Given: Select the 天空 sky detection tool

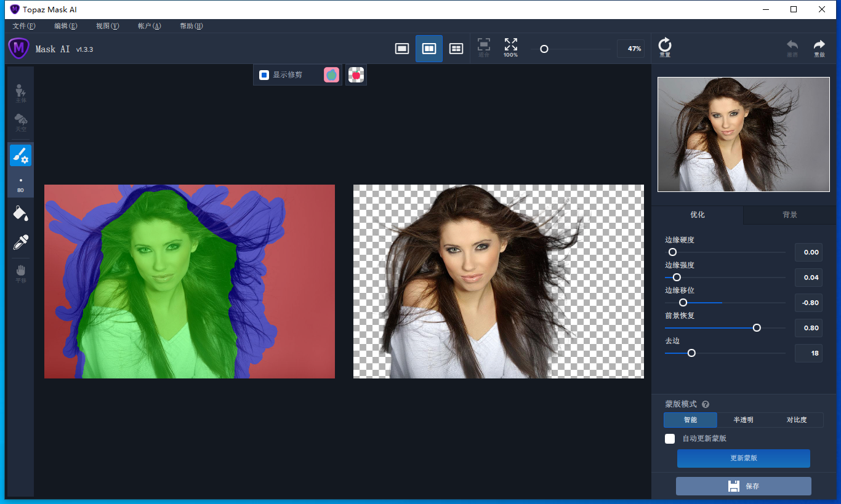Looking at the screenshot, I should point(20,122).
